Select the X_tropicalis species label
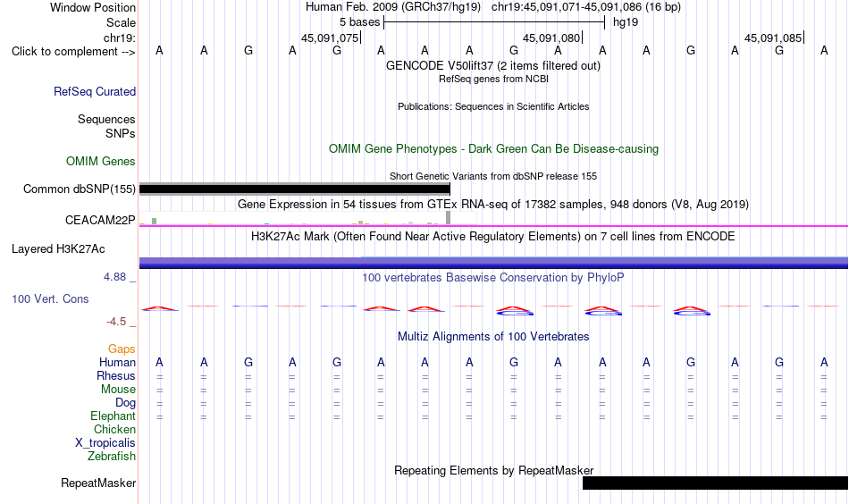This screenshot has height=504, width=849. coord(105,443)
